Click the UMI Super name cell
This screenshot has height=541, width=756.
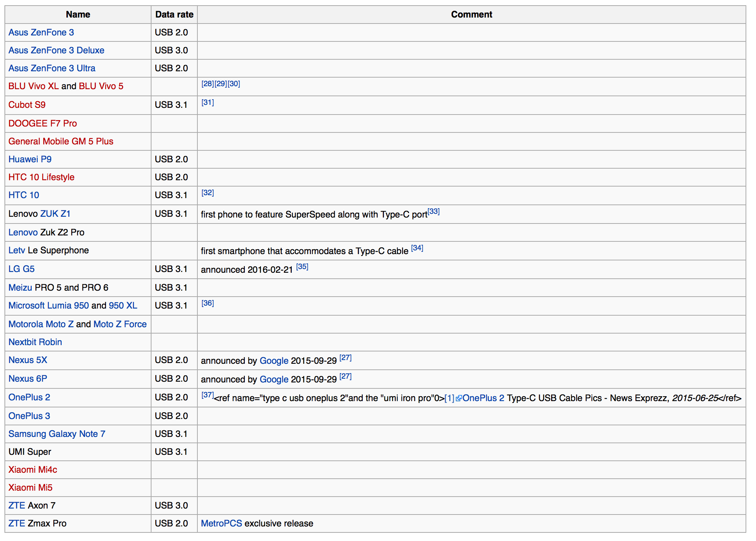pyautogui.click(x=78, y=452)
